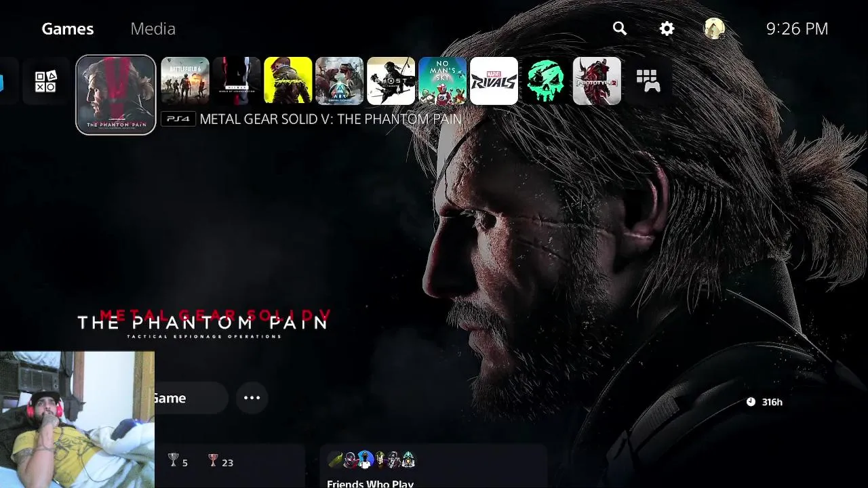
Task: Select the Marvel Rivals tile
Action: [494, 81]
